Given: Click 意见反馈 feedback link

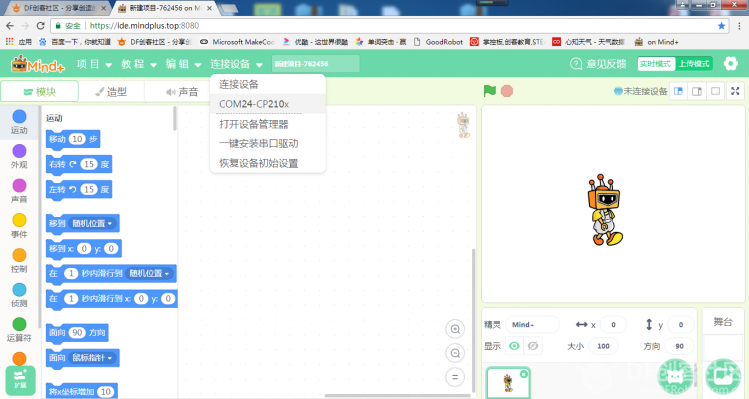Looking at the screenshot, I should click(x=598, y=64).
